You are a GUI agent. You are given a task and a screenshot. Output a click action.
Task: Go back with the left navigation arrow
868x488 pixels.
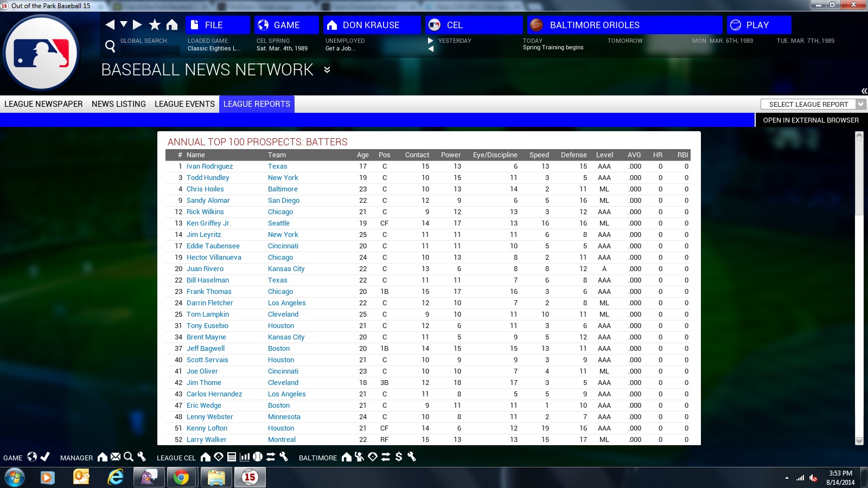(110, 24)
